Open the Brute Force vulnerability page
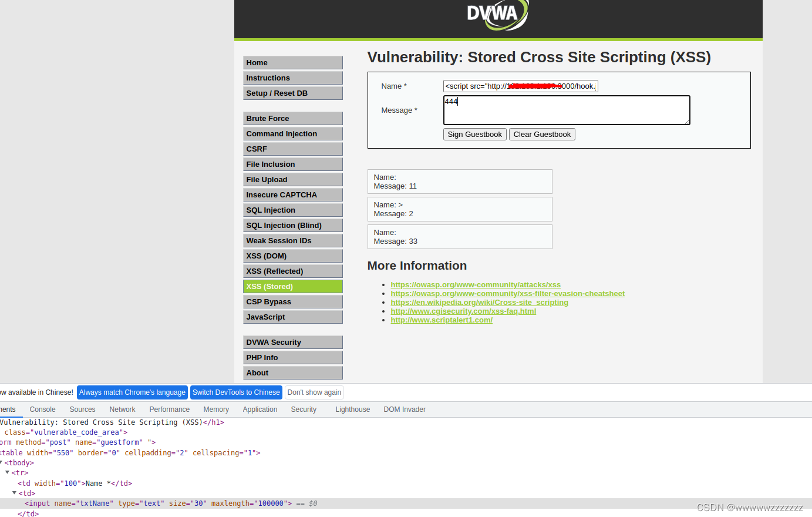This screenshot has width=812, height=517. point(293,119)
